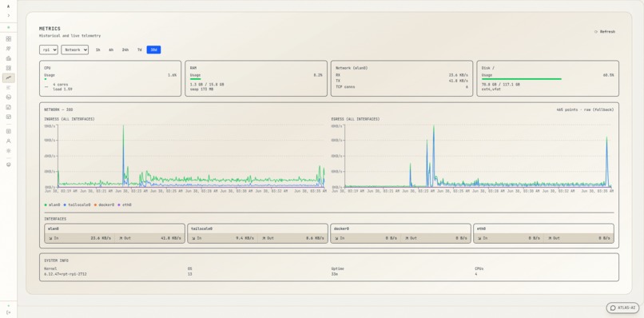The width and height of the screenshot is (644, 318).
Task: Select the 6h time range
Action: tap(111, 50)
